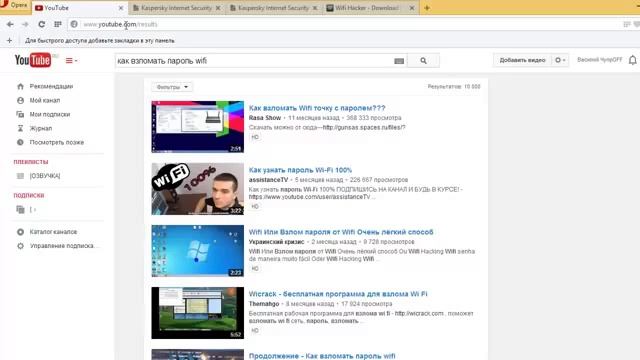
Task: Switch to the YouTube tab
Action: pyautogui.click(x=78, y=8)
